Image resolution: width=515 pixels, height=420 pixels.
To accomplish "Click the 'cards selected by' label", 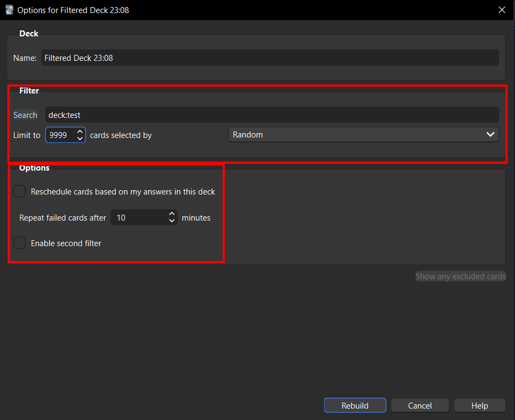I will (x=121, y=135).
